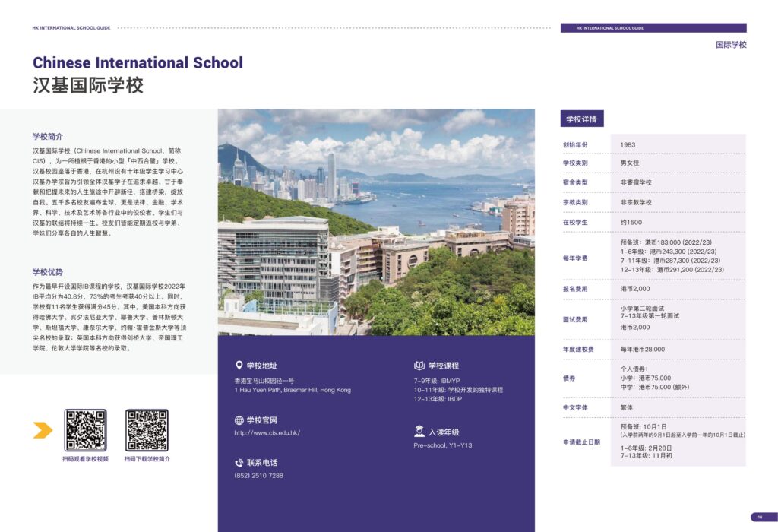Viewport: 778px width, 532px height.
Task: Click the 学校地址 heading
Action: pos(262,366)
